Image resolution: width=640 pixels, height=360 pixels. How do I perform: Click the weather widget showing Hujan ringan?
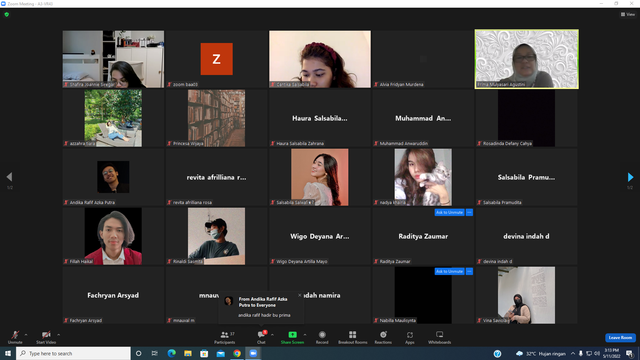(540, 353)
